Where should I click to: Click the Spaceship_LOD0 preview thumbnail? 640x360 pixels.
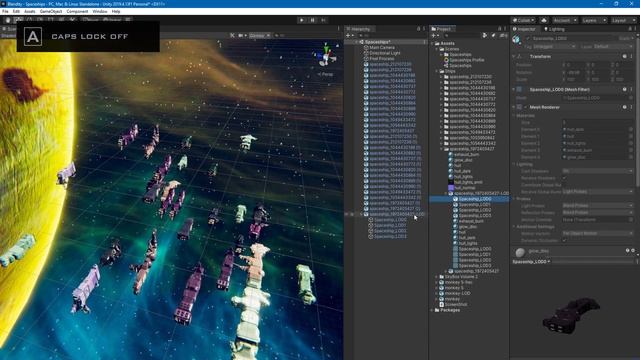(571, 315)
